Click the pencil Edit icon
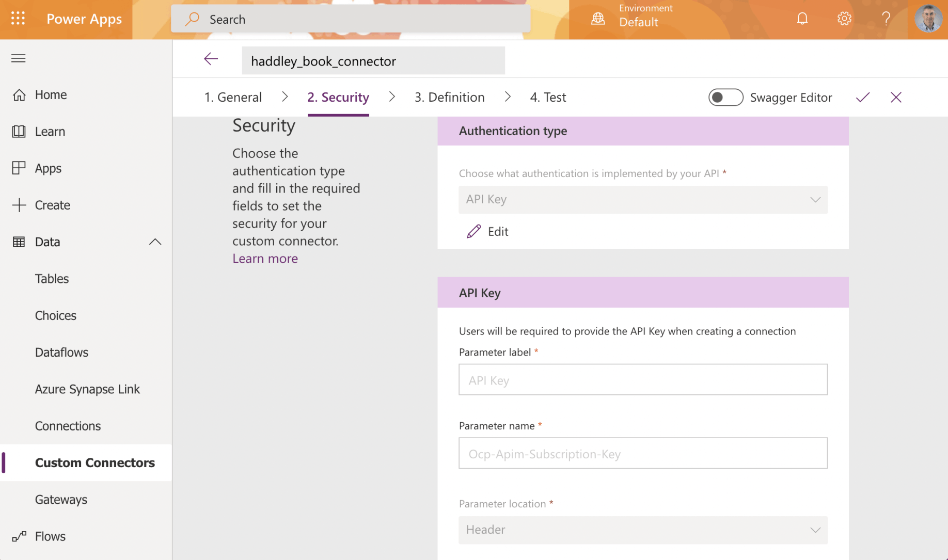Image resolution: width=948 pixels, height=560 pixels. [474, 232]
